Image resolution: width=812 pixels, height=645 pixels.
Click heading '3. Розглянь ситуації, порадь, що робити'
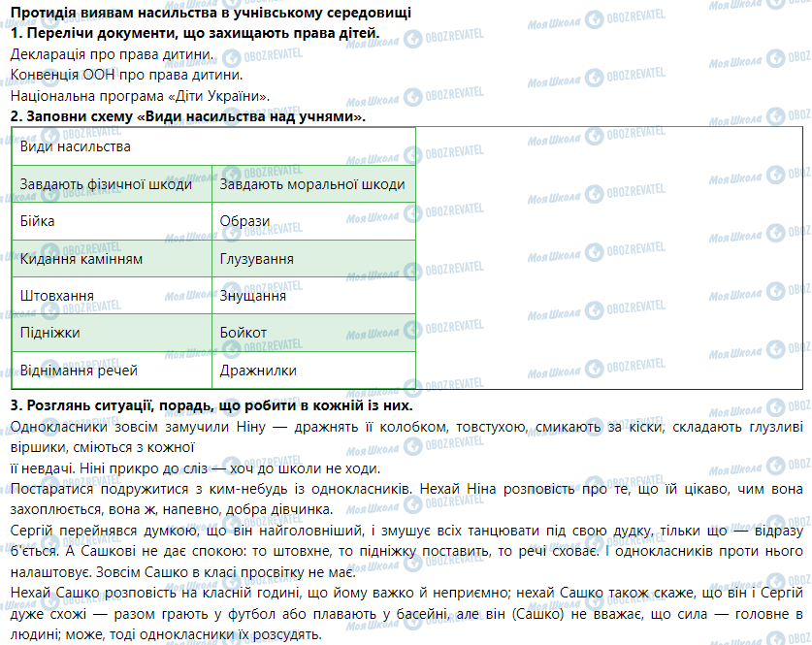[211, 405]
